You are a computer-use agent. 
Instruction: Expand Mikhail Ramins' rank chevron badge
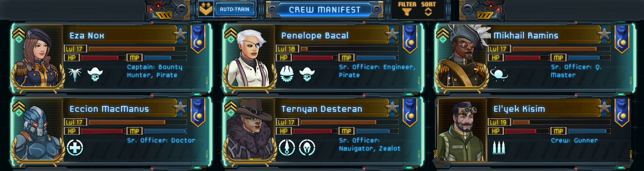coord(442,32)
